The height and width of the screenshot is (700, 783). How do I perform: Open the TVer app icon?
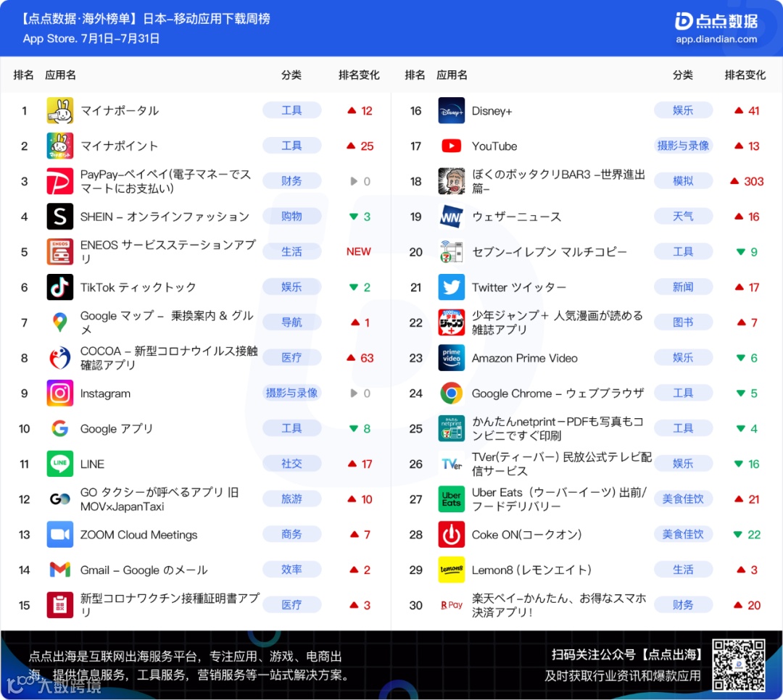[x=452, y=464]
